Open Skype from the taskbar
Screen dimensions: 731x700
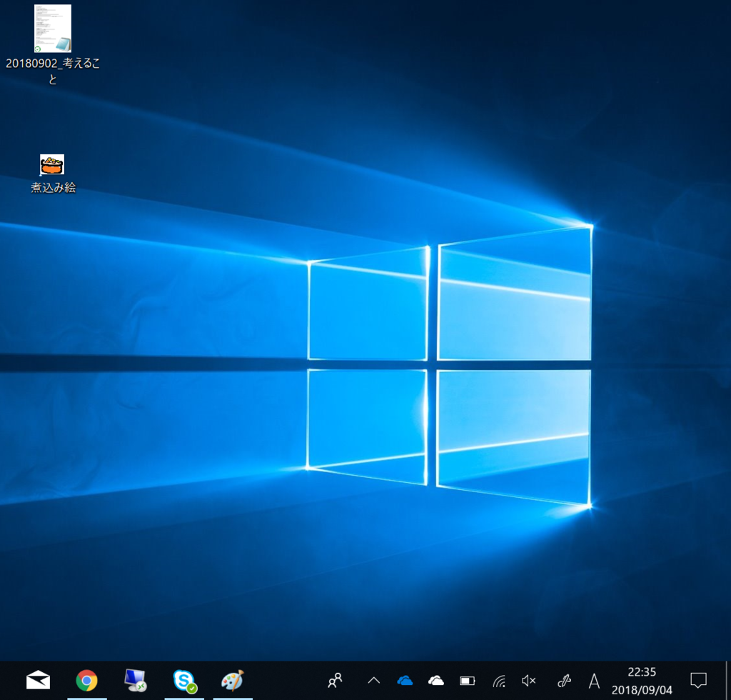tap(184, 681)
